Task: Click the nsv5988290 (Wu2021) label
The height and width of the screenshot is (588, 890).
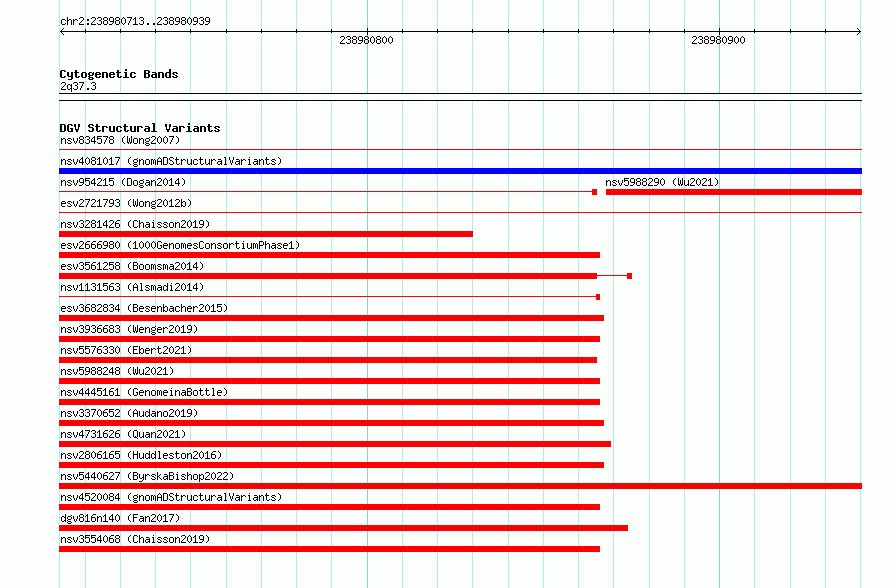Action: (662, 182)
